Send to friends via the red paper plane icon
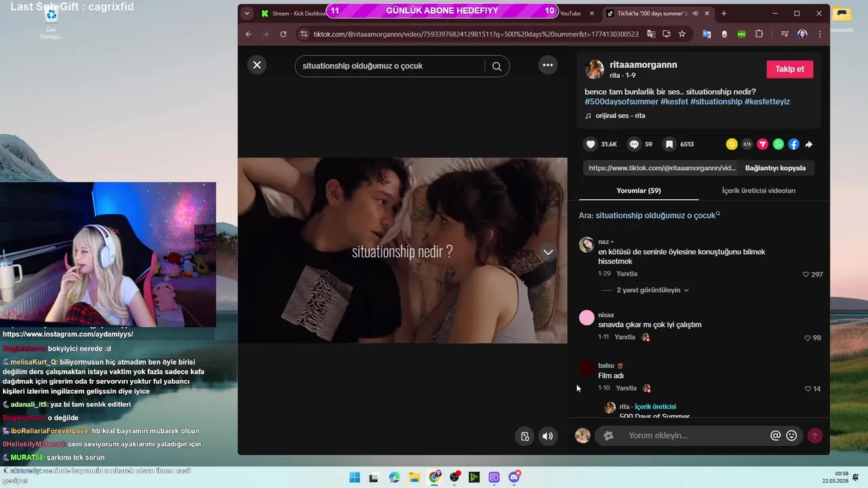868x488 pixels. [x=763, y=144]
